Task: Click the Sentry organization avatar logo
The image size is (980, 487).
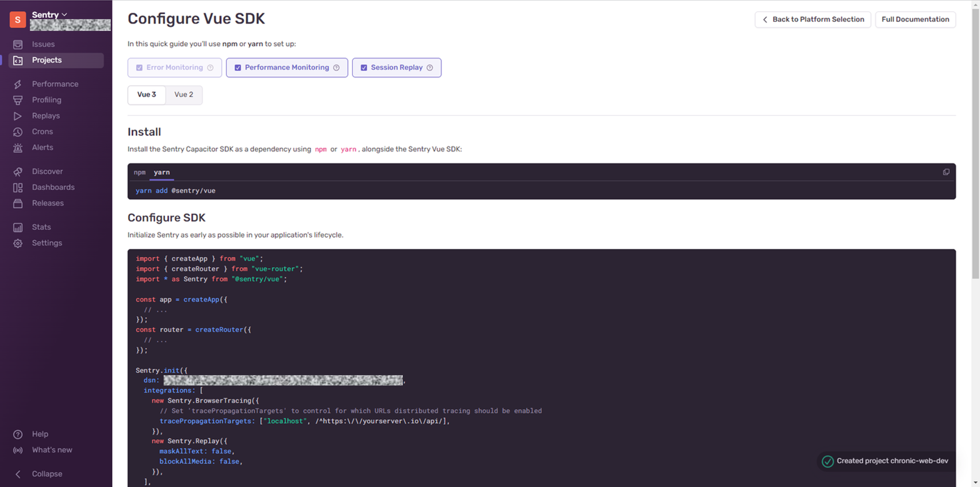Action: click(x=18, y=20)
